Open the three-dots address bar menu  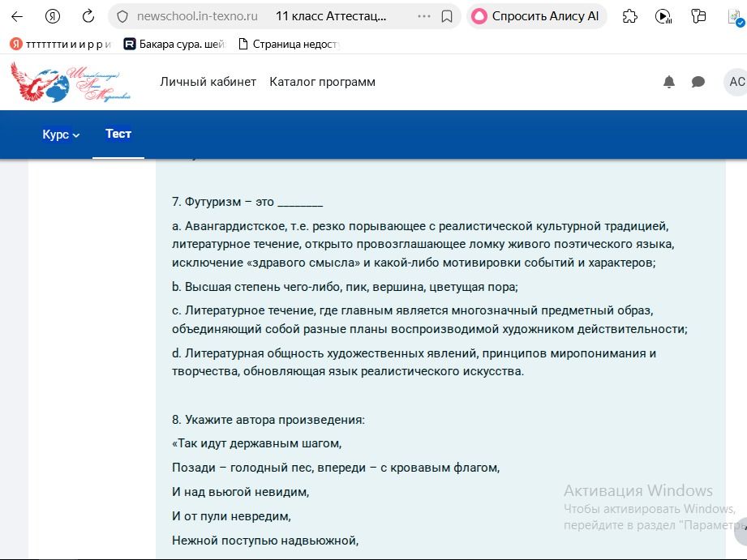point(423,16)
